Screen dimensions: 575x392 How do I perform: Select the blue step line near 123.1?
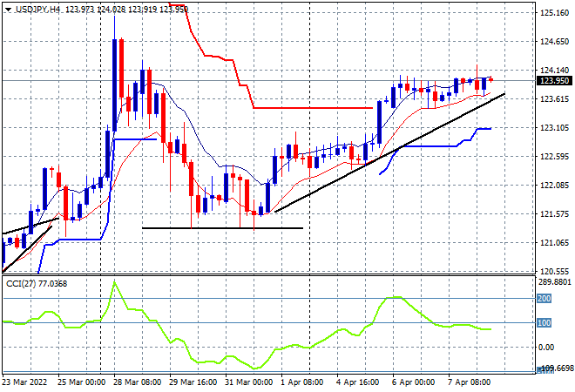(484, 129)
